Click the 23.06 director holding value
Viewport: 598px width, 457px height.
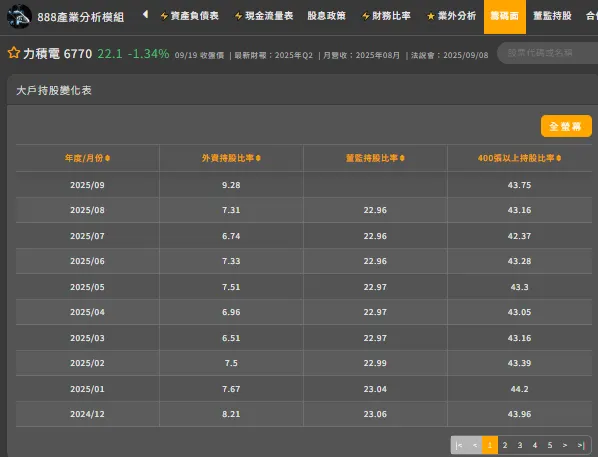point(375,414)
